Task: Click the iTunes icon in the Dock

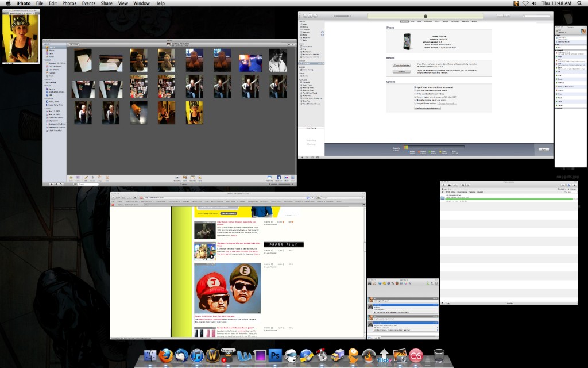Action: (197, 355)
